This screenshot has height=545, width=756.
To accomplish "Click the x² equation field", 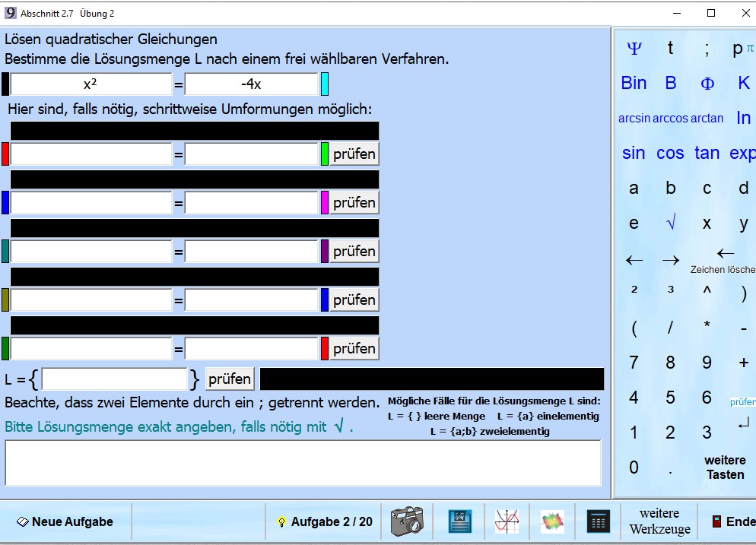I will tap(91, 84).
